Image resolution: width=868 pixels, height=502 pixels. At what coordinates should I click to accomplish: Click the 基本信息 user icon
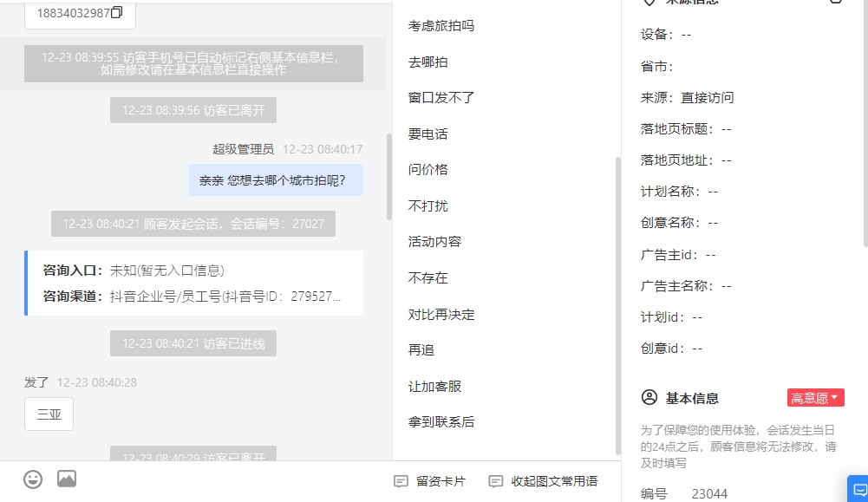(x=649, y=397)
